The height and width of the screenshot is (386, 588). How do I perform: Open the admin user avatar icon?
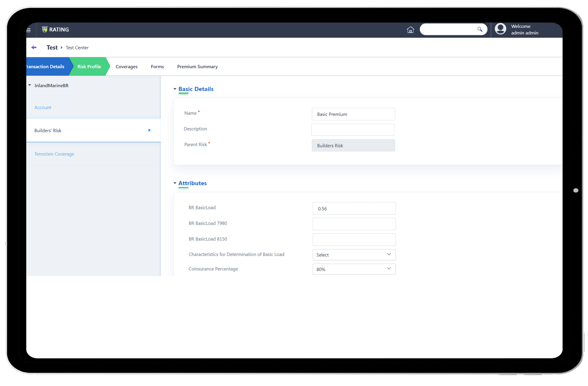click(x=500, y=29)
